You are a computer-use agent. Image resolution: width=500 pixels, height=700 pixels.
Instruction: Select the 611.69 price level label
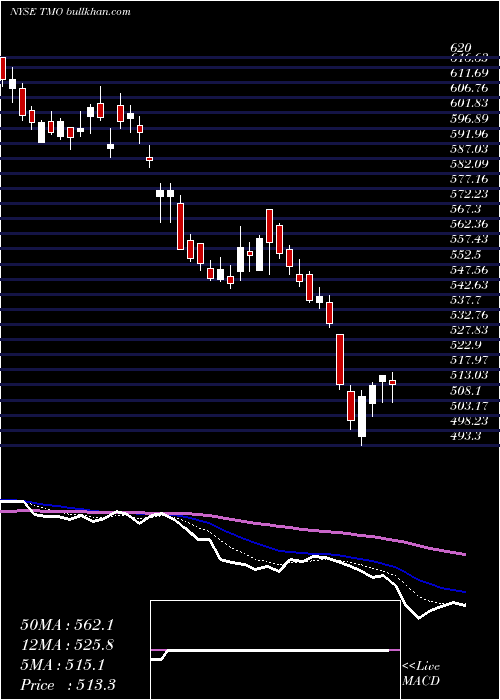[468, 72]
